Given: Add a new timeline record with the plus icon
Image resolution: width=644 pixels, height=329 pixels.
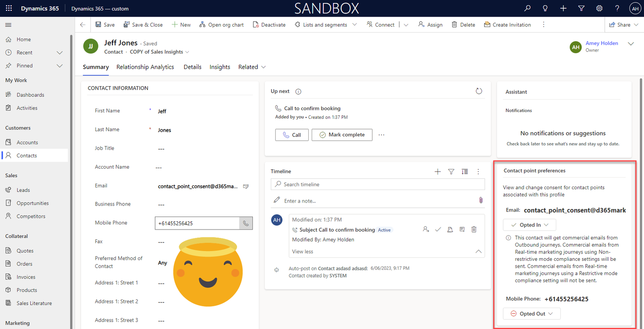Looking at the screenshot, I should point(437,171).
